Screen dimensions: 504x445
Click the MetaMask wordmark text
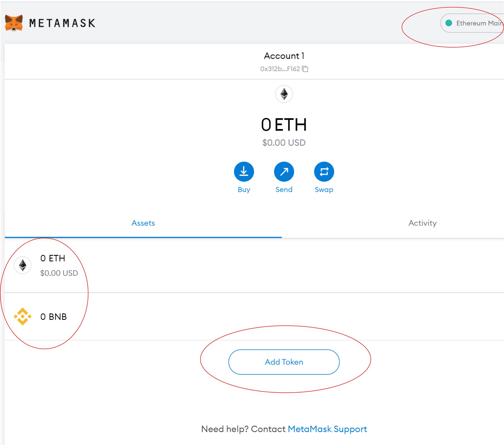point(62,23)
